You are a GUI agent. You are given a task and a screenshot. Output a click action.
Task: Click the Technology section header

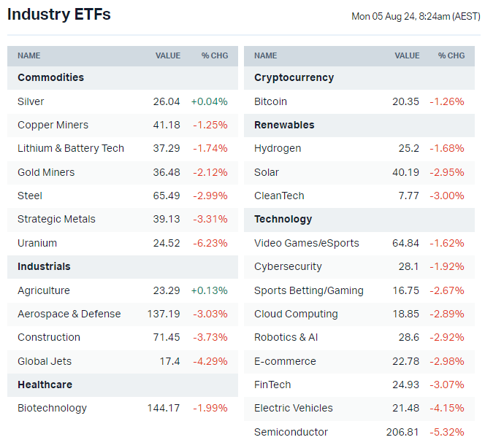[283, 219]
